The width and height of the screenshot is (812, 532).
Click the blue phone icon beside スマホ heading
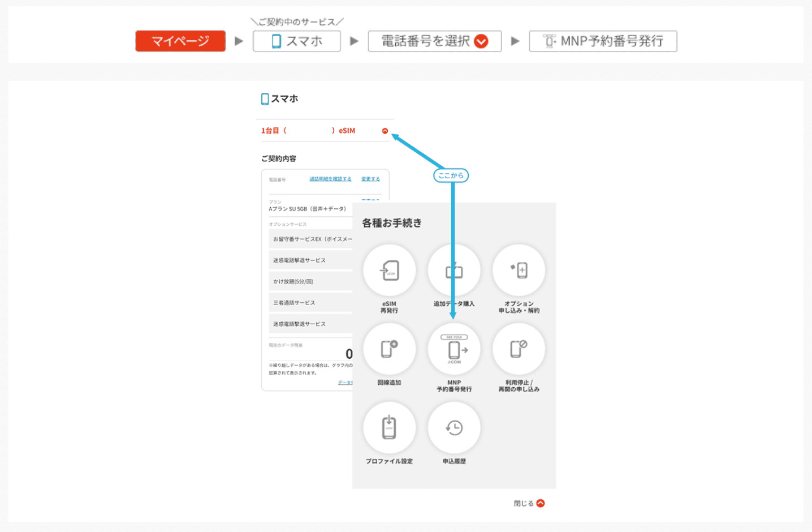(x=265, y=99)
